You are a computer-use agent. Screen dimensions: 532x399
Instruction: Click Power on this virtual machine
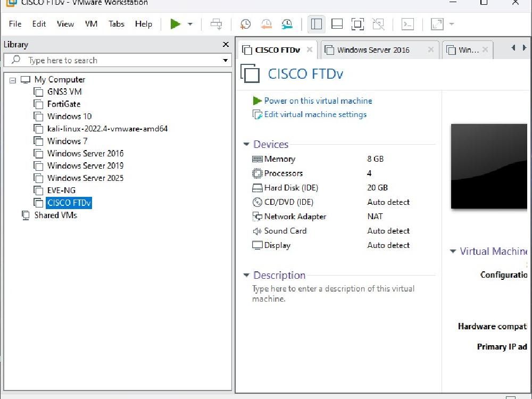click(x=318, y=101)
